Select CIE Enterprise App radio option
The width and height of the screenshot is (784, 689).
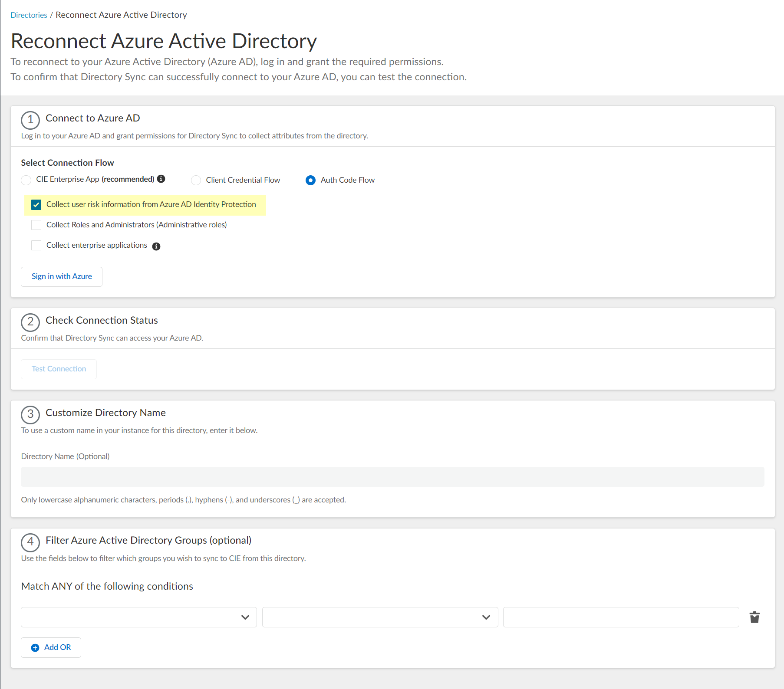(26, 180)
